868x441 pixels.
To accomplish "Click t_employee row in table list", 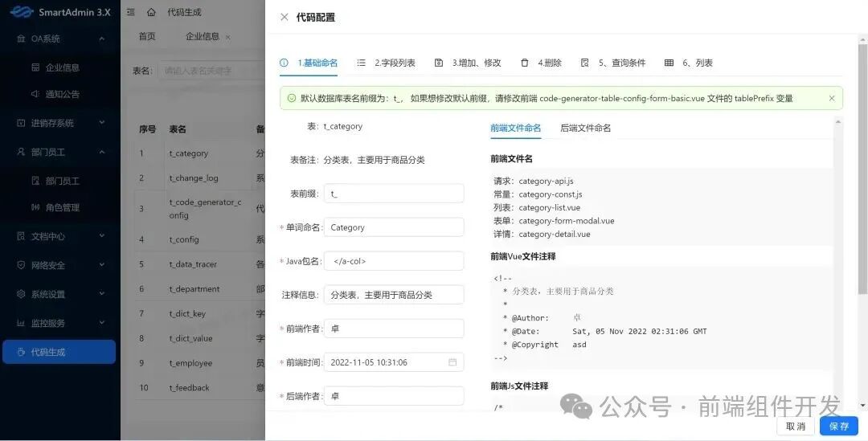I will coord(200,363).
